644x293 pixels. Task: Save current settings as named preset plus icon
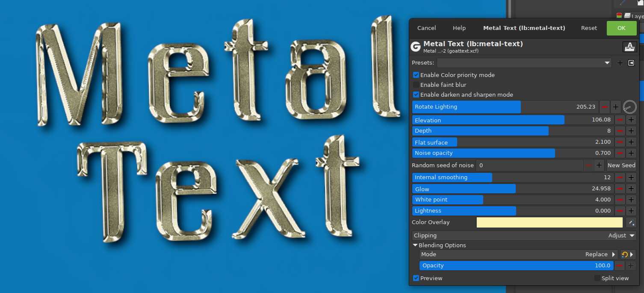[x=620, y=63]
